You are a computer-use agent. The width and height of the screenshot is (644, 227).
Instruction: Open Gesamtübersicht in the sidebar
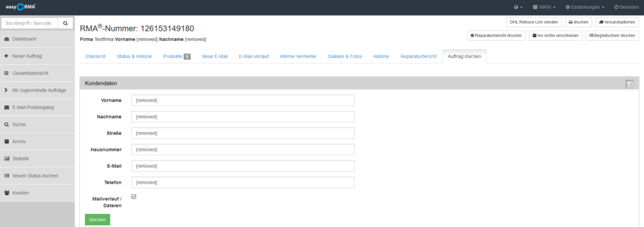coord(37,73)
